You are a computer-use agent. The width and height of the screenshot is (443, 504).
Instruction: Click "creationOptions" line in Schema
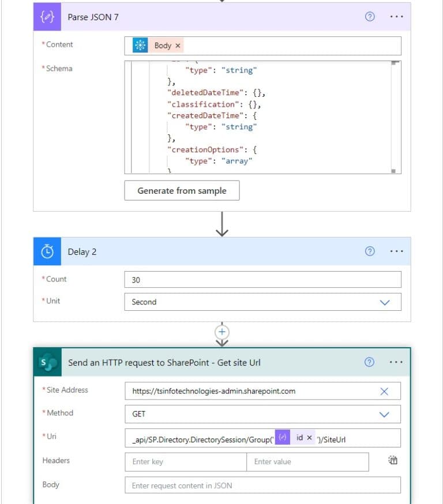pos(212,150)
